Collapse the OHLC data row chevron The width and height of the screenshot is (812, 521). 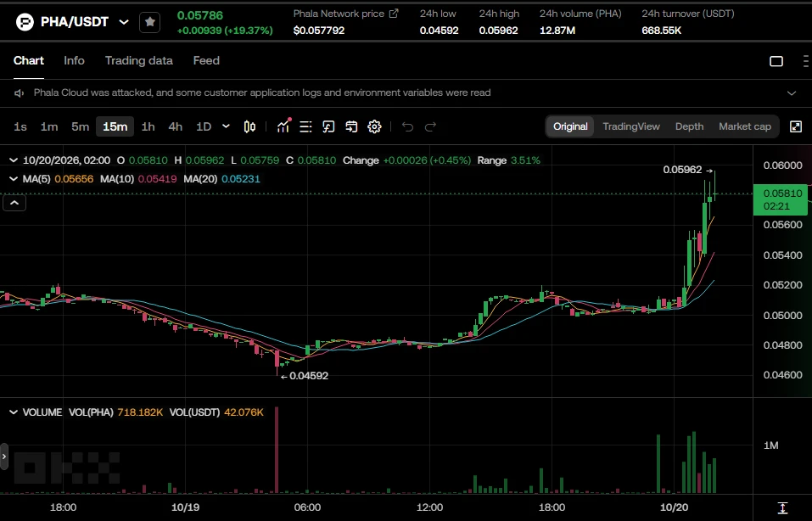(x=14, y=160)
